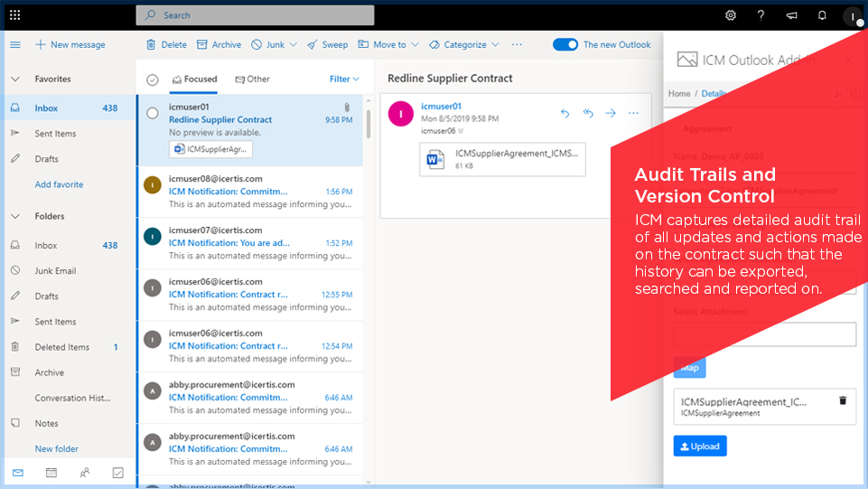Viewport: 868px width, 489px height.
Task: Open notifications bell icon
Action: [822, 15]
